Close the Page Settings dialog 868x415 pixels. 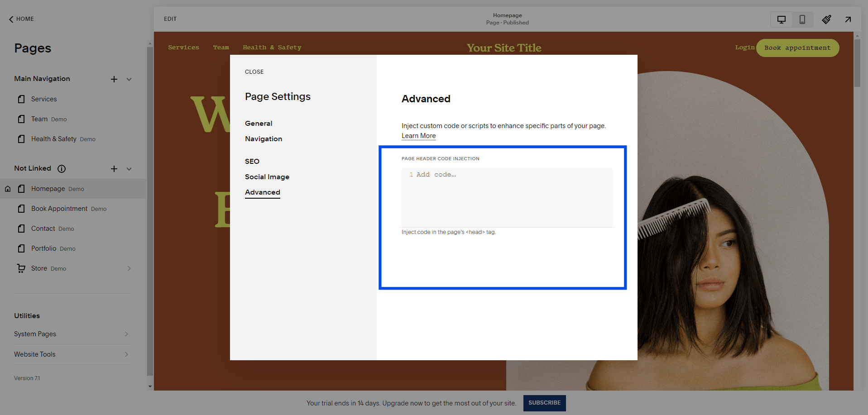tap(254, 72)
